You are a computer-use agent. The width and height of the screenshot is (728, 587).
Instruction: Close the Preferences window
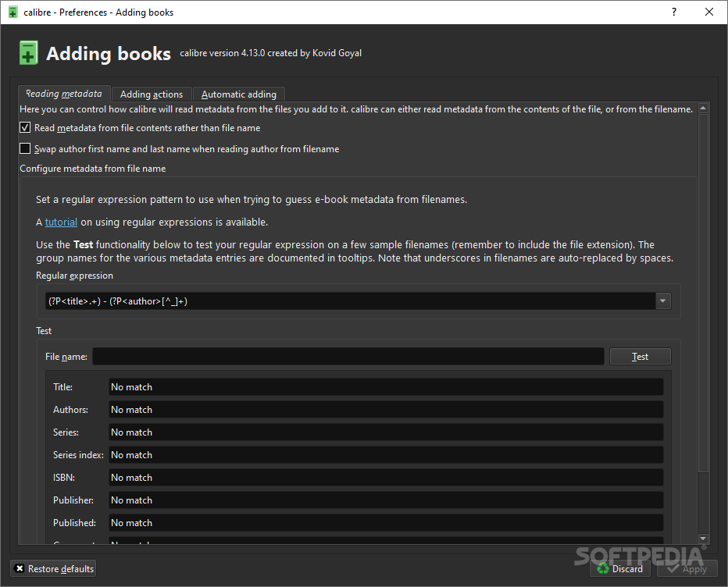pyautogui.click(x=709, y=12)
